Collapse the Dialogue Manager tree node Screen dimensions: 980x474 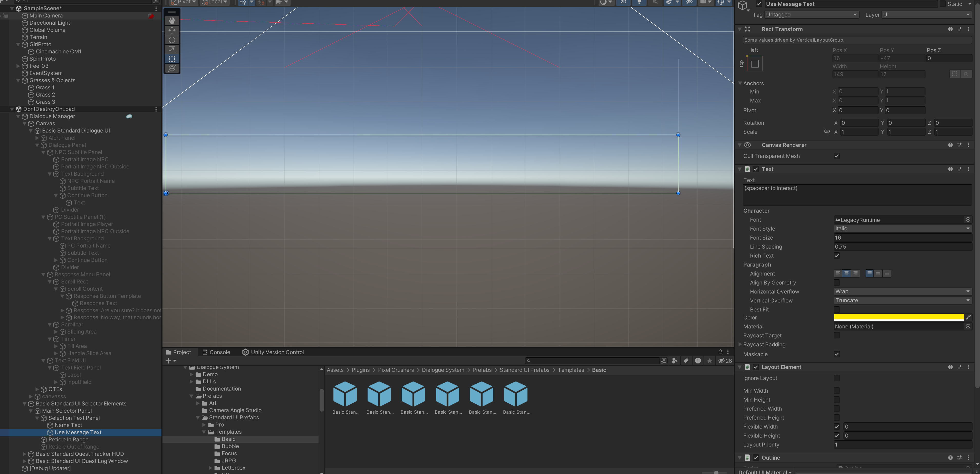(x=18, y=117)
